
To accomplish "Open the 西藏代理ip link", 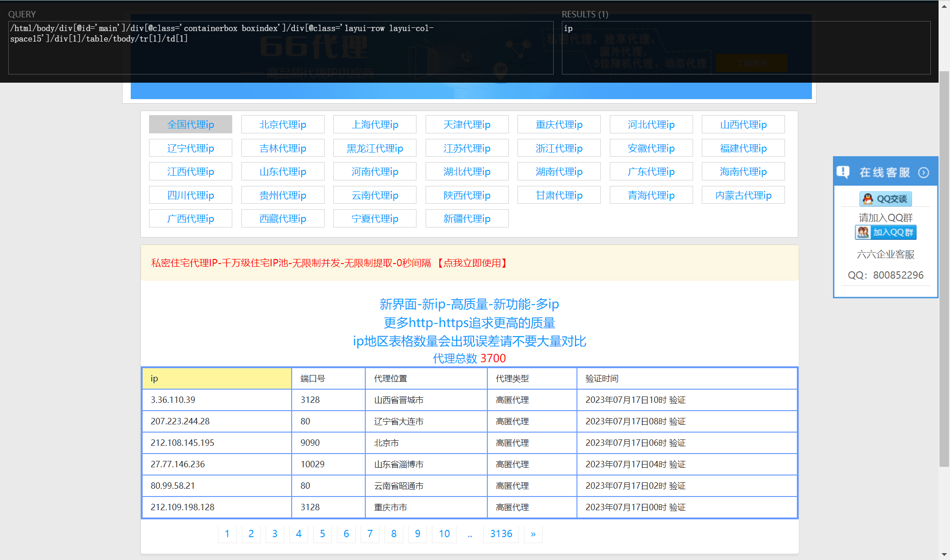I will tap(283, 218).
